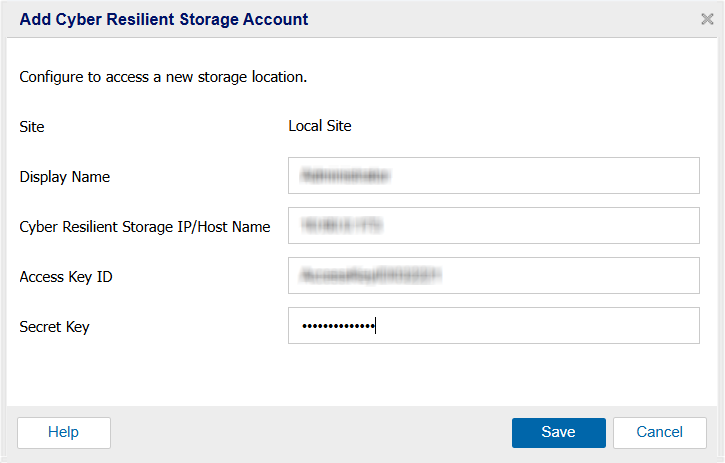Click into the Access Key ID field
The image size is (725, 463).
pyautogui.click(x=493, y=276)
